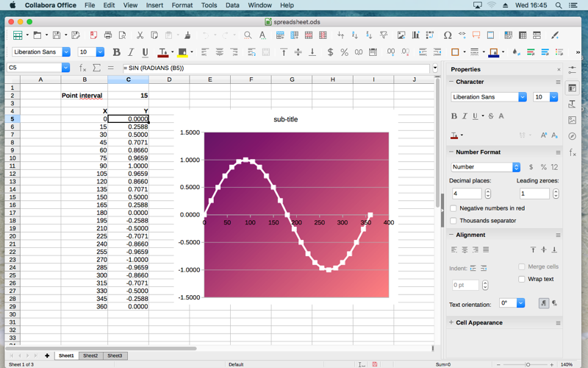Image resolution: width=588 pixels, height=368 pixels.
Task: Insert an image using toolbar icon
Action: (x=401, y=35)
